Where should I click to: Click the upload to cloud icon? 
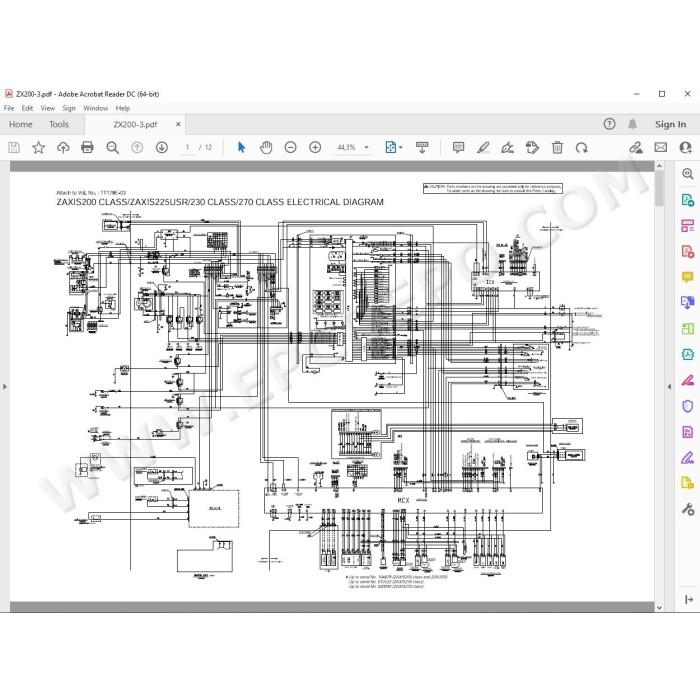pyautogui.click(x=63, y=147)
